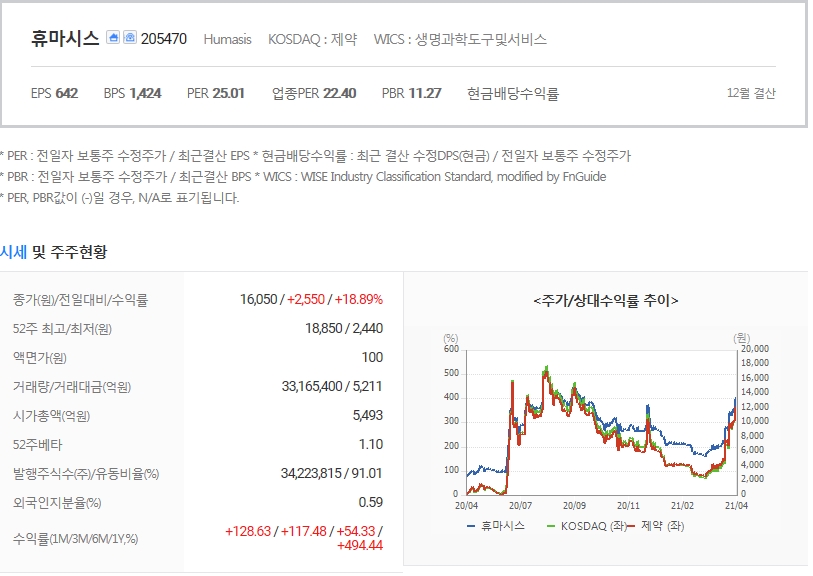Click the 종가(원)/전일대비/수익률 row label
The width and height of the screenshot is (813, 576).
point(80,300)
